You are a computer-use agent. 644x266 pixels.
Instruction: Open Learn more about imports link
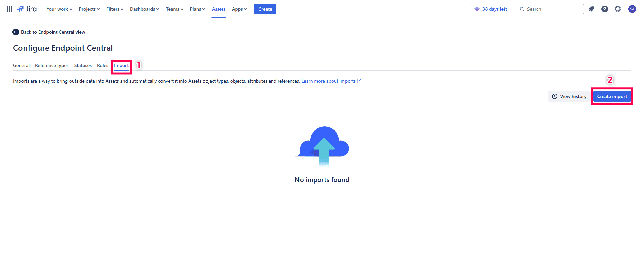(328, 81)
